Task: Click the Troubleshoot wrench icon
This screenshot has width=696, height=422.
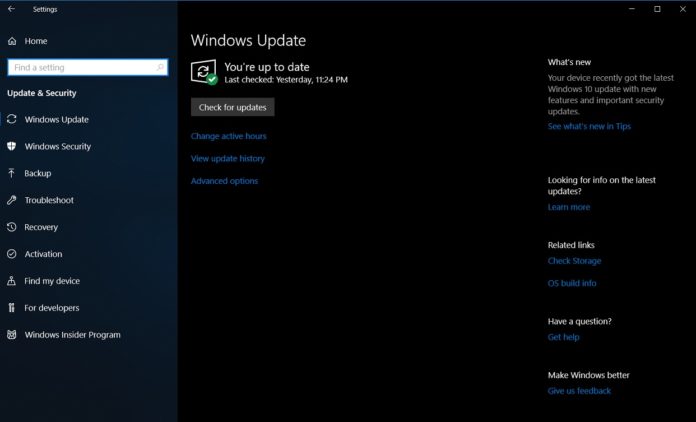Action: click(x=12, y=200)
